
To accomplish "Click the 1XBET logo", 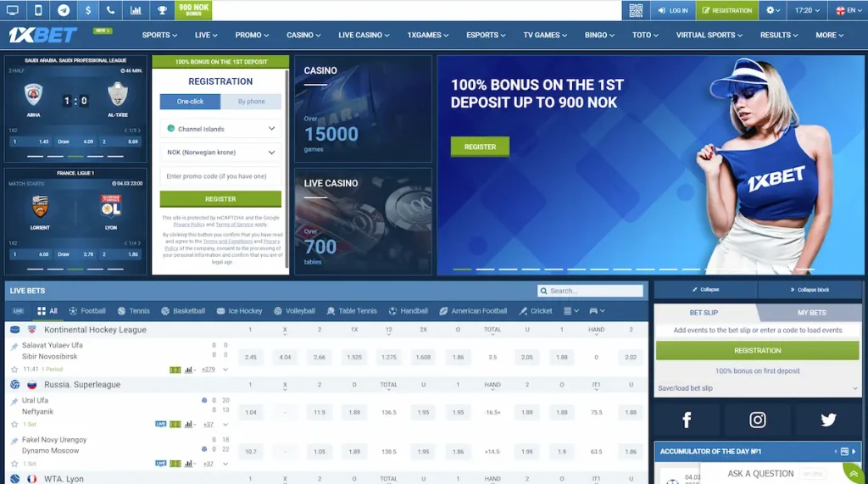I will click(42, 36).
